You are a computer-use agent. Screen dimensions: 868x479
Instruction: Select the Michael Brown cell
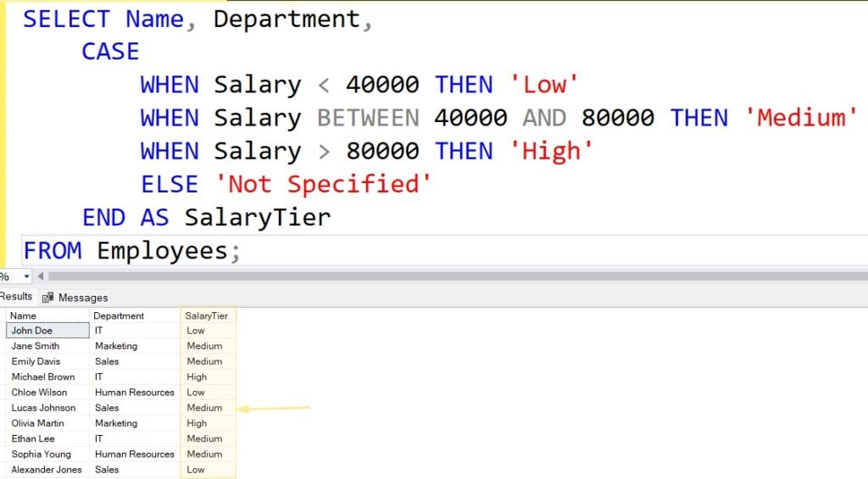[47, 377]
